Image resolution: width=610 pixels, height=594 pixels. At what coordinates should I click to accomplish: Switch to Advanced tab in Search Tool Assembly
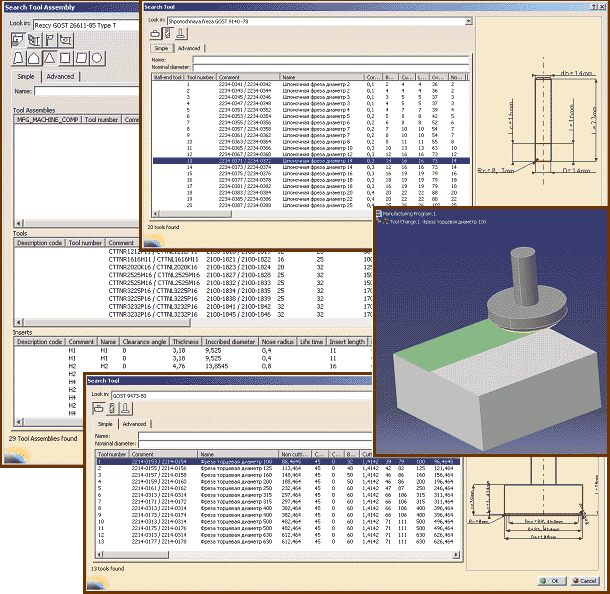60,76
